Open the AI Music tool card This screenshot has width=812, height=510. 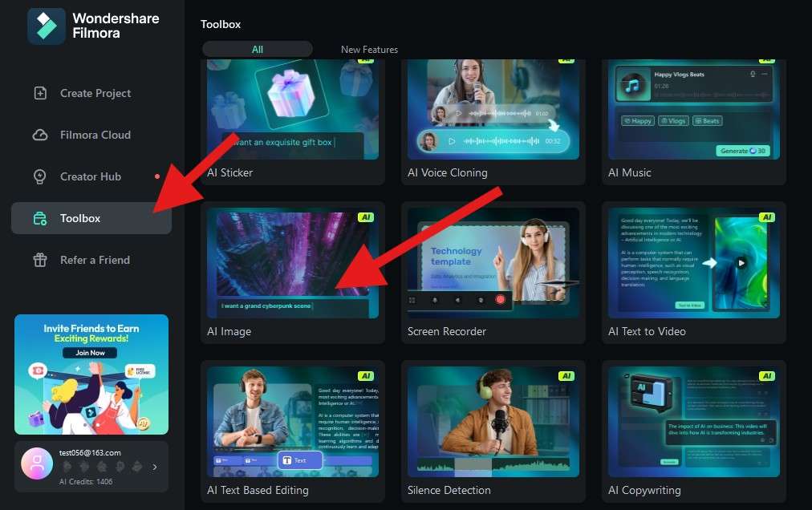[x=694, y=121]
